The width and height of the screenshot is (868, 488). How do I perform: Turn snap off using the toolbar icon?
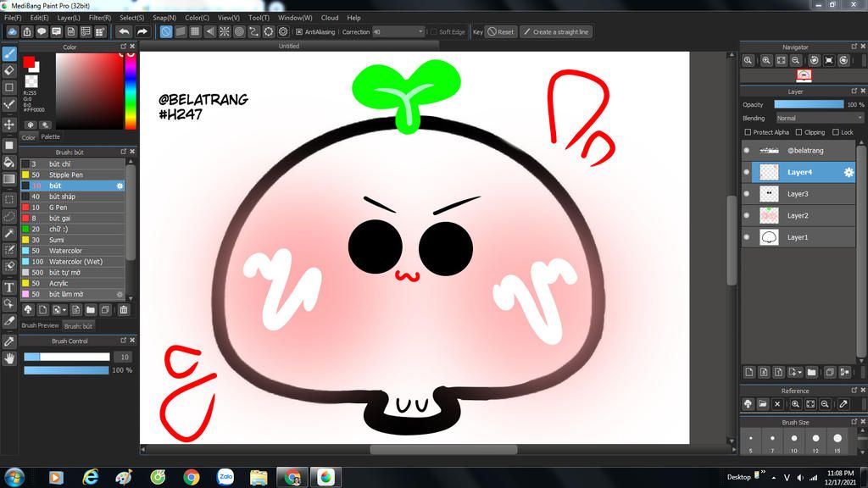[x=166, y=32]
